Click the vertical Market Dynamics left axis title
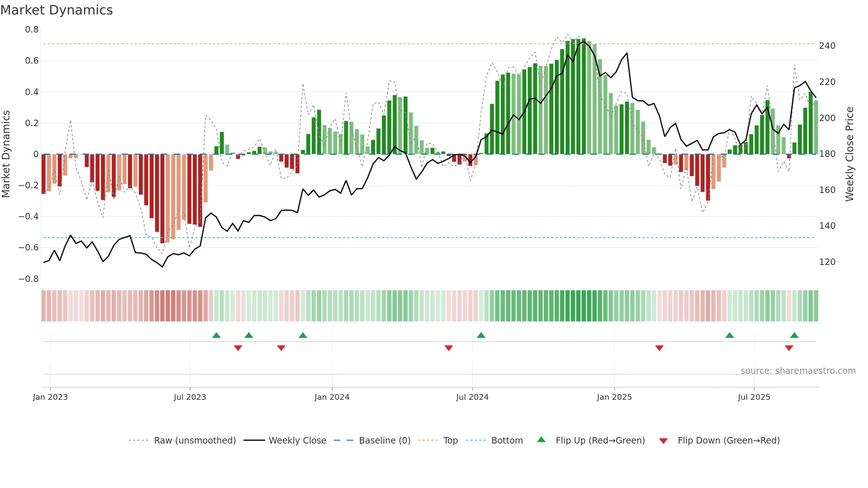The height and width of the screenshot is (488, 868). tap(6, 154)
